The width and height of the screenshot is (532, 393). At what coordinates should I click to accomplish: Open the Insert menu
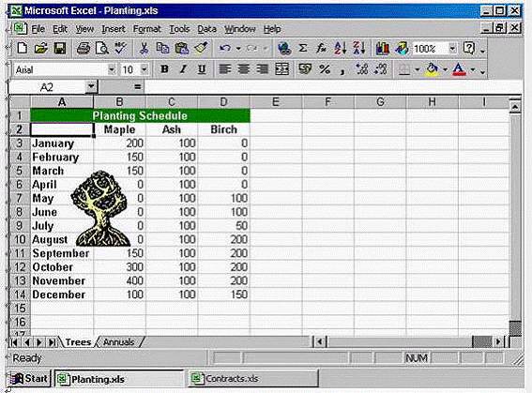coord(114,29)
